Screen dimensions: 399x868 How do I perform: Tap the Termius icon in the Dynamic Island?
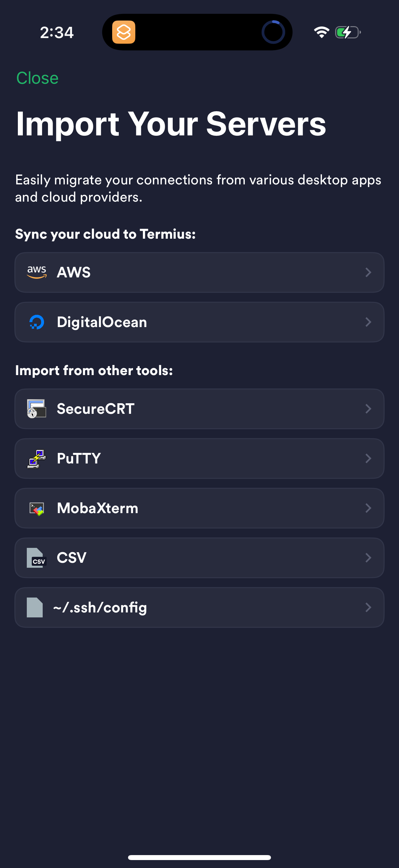(123, 32)
